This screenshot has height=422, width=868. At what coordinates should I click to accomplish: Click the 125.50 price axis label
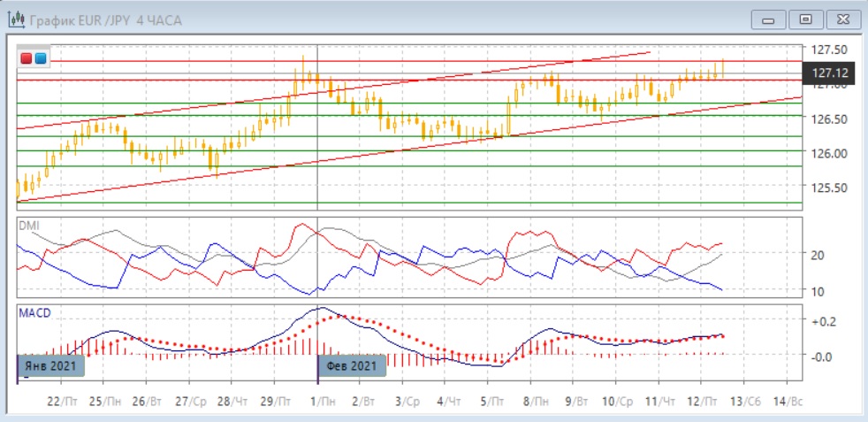[x=830, y=188]
